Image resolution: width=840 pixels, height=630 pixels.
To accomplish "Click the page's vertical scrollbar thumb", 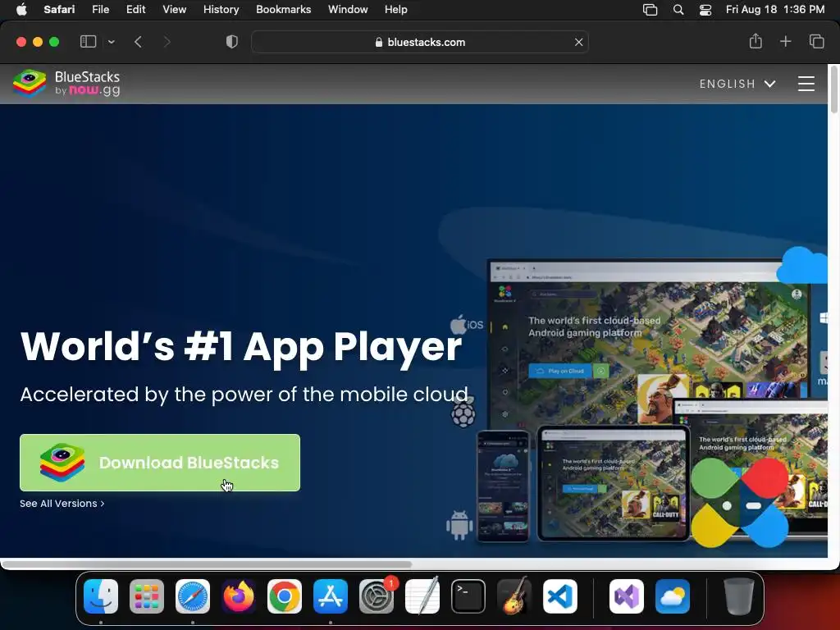I will pyautogui.click(x=833, y=89).
